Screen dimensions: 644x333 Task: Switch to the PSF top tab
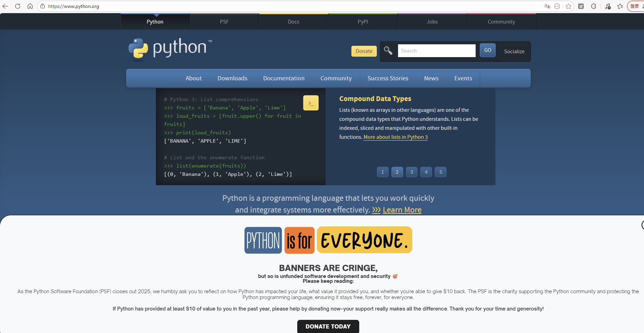click(224, 21)
